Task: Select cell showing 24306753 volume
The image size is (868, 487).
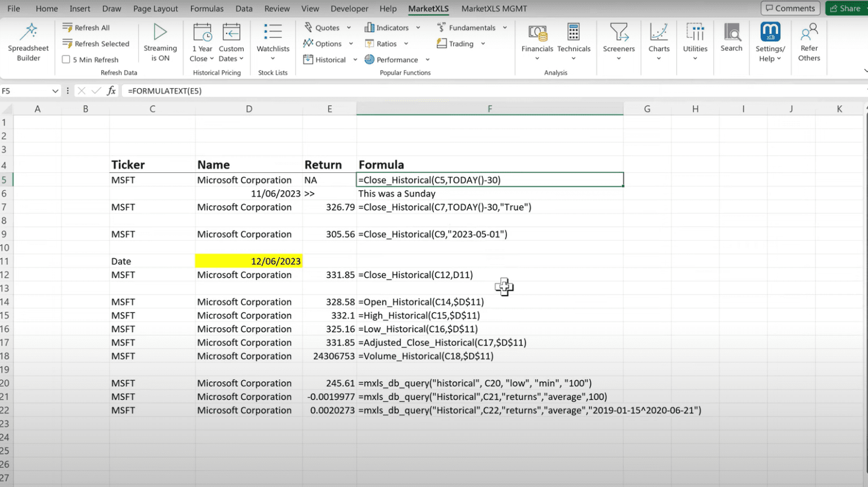Action: tap(329, 356)
